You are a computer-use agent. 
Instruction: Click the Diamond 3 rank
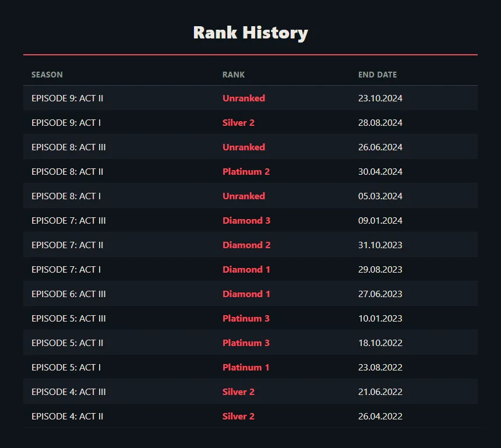246,220
